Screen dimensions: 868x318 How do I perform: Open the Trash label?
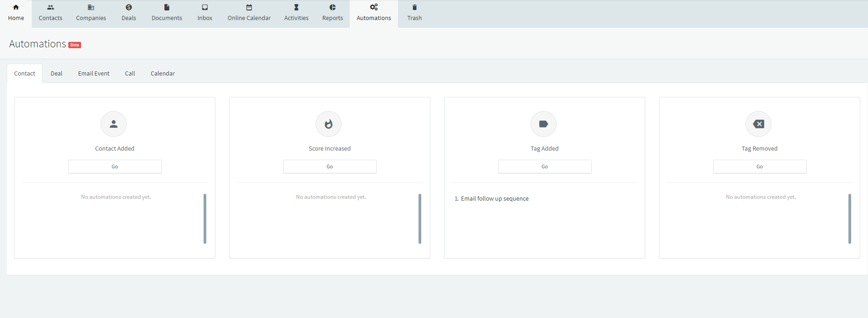click(414, 18)
